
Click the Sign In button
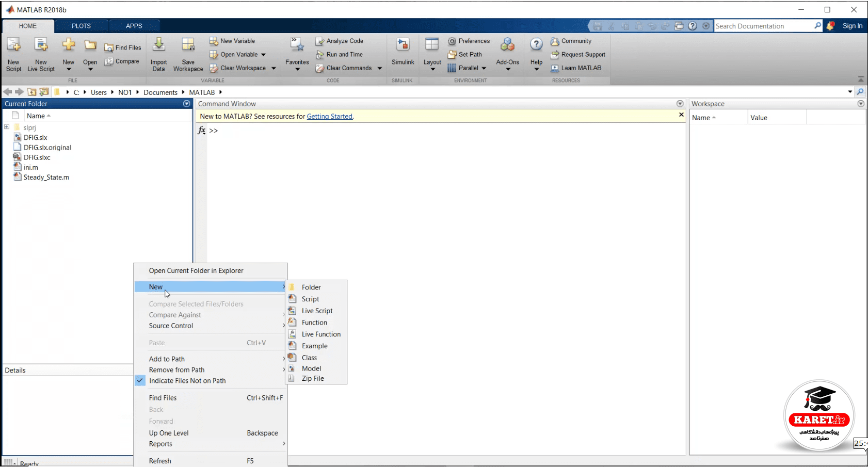tap(853, 26)
